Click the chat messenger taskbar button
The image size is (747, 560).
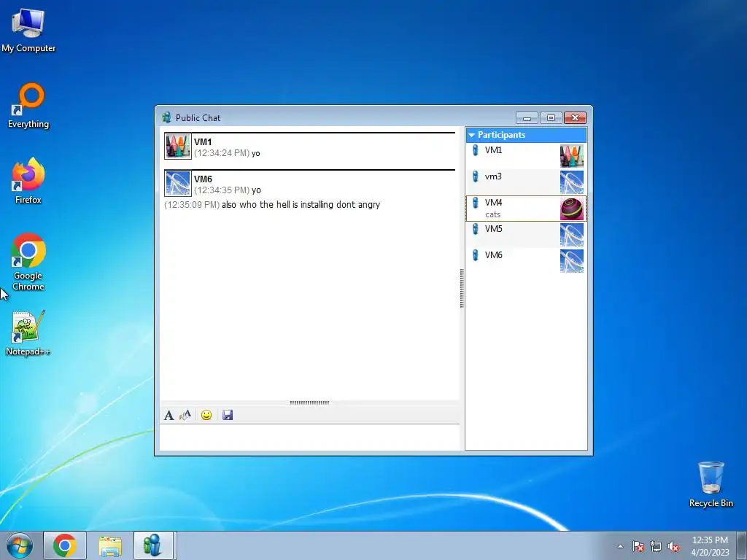(153, 545)
